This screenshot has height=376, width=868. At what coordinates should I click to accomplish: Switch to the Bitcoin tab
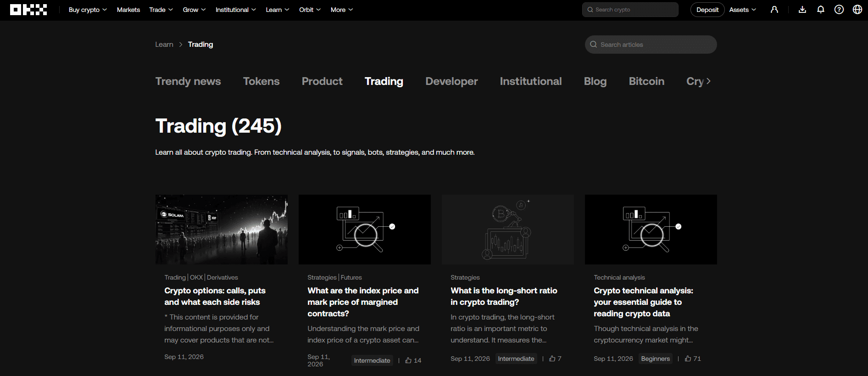pos(646,81)
